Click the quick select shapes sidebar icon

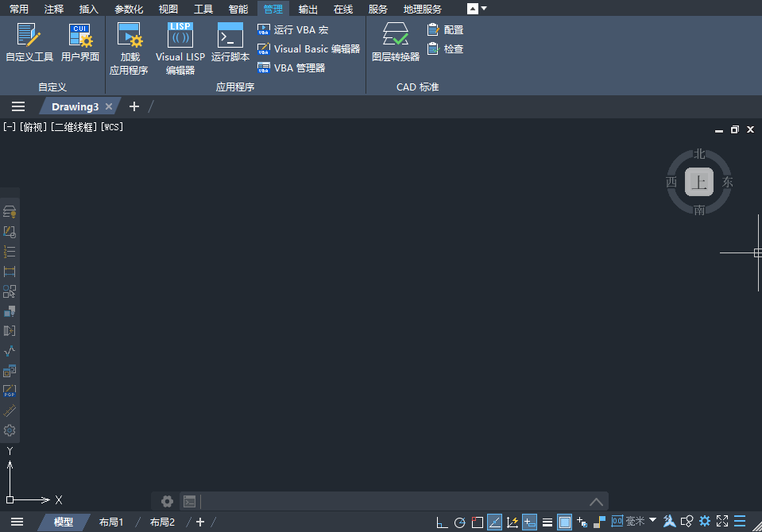click(x=10, y=291)
